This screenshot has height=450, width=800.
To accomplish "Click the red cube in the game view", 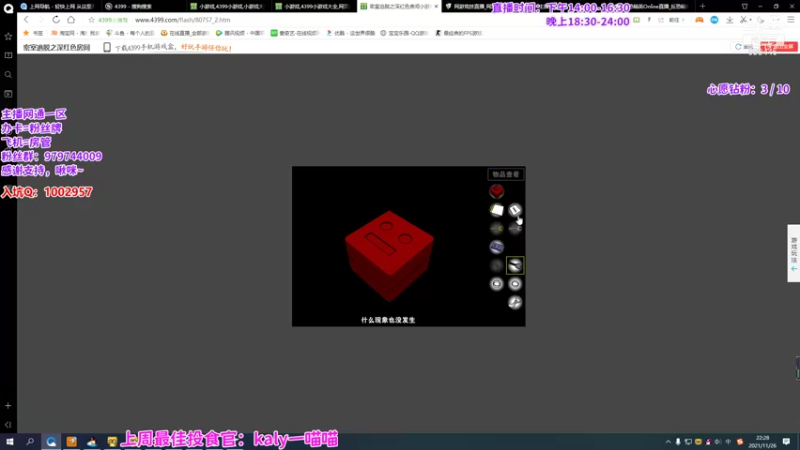I will (x=389, y=255).
